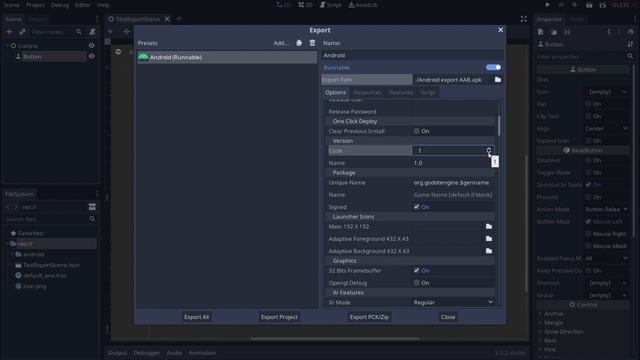Viewport: 640px width, 360px height.
Task: Toggle Clip Text checkbox in Inspector
Action: [x=588, y=116]
